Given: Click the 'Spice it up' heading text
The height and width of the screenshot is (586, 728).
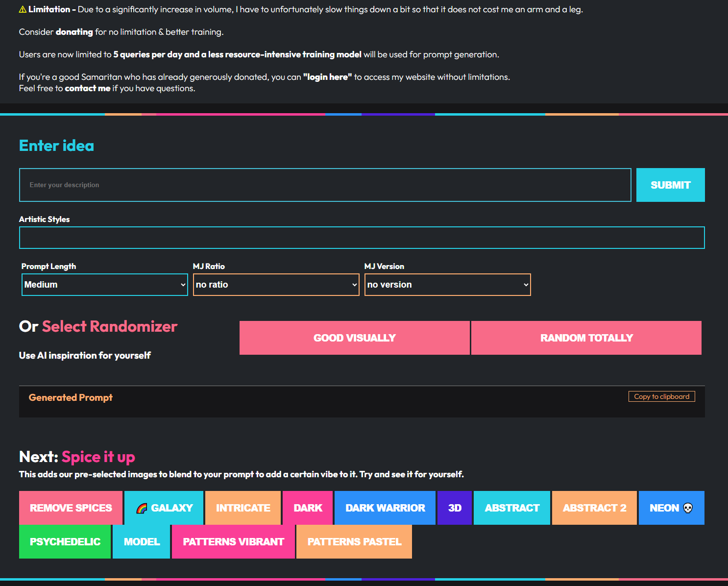Looking at the screenshot, I should pos(98,457).
